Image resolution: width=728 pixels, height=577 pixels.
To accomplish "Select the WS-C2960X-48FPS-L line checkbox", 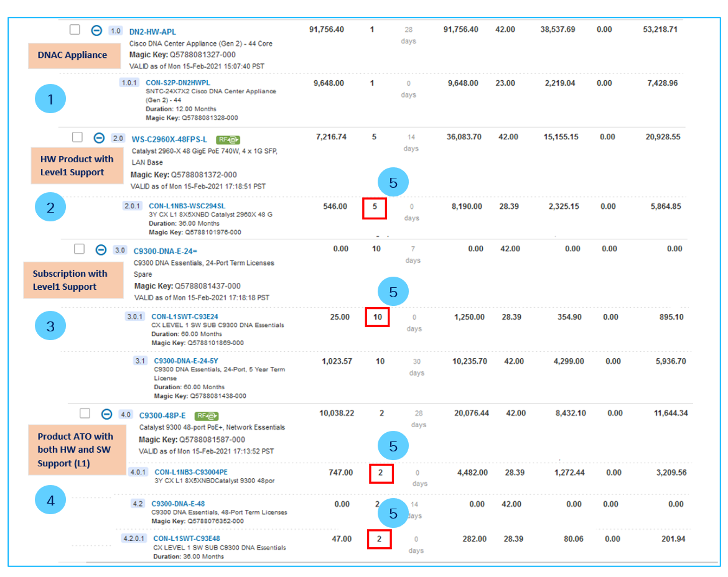I will coord(78,137).
